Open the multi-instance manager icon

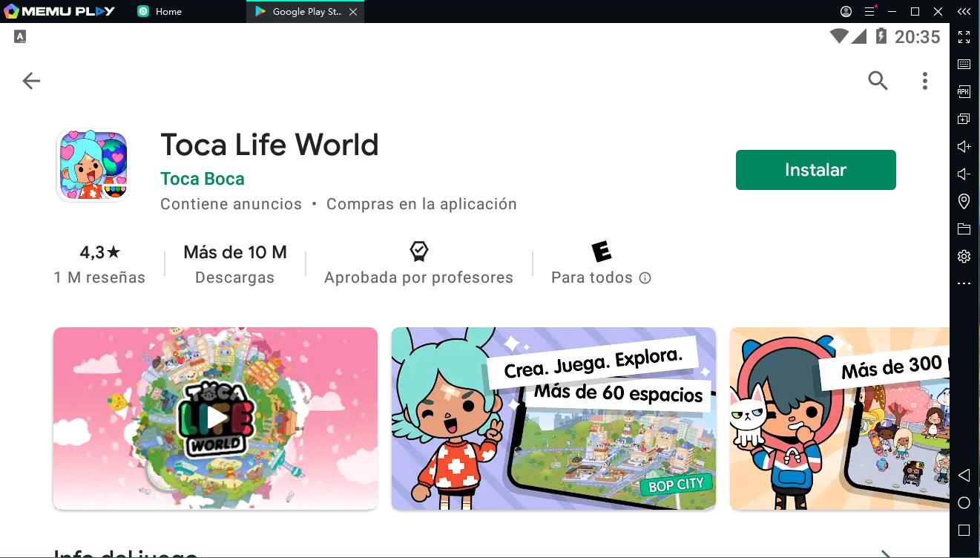tap(964, 119)
